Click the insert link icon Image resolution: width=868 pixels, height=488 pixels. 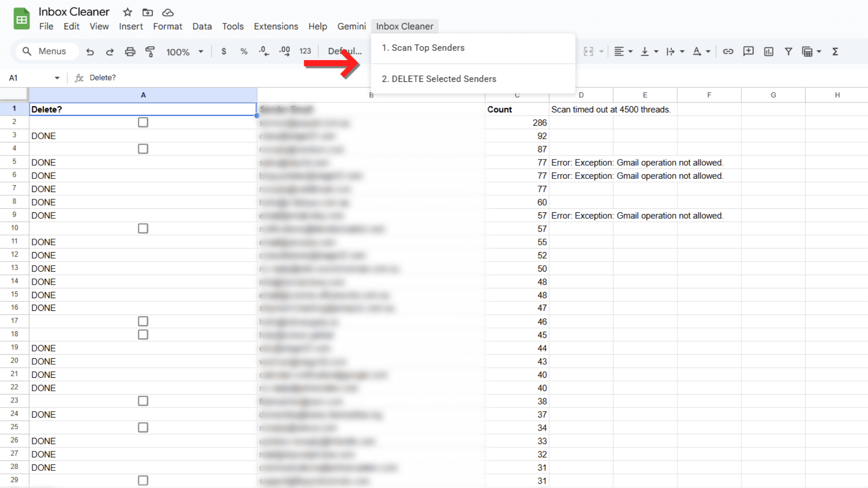728,52
